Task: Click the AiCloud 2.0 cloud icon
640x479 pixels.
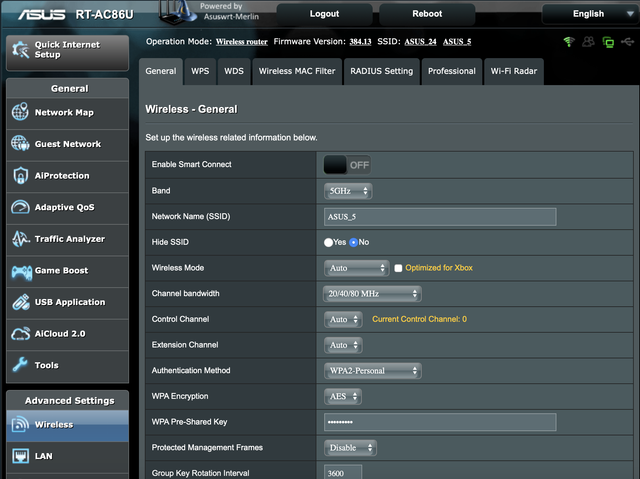Action: [x=20, y=333]
